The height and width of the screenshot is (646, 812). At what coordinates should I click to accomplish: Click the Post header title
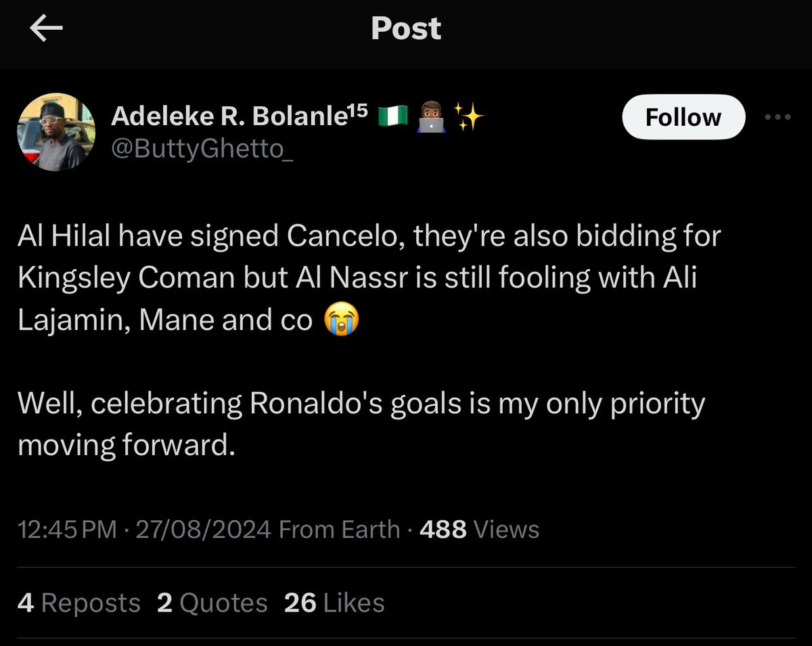tap(406, 28)
